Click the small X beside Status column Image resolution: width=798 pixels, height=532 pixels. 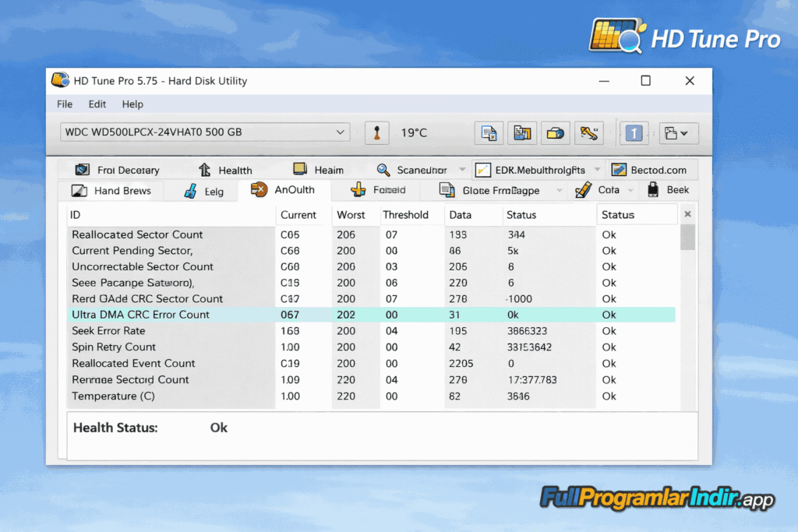(687, 214)
